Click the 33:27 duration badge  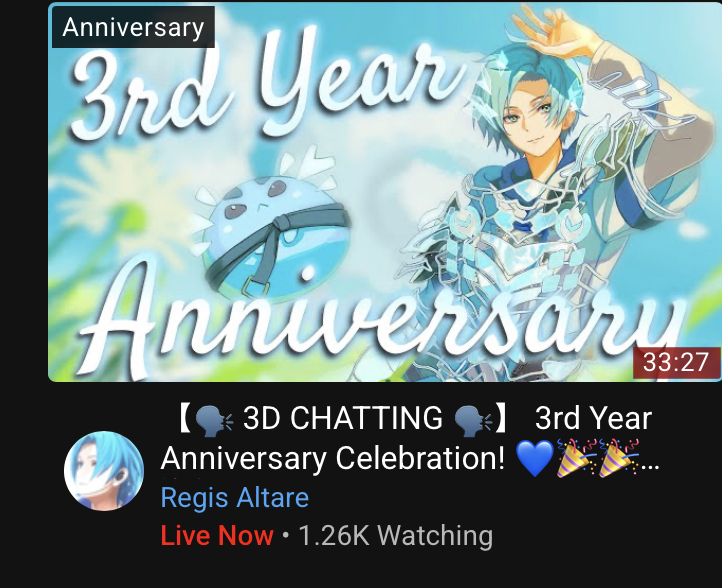(x=676, y=363)
